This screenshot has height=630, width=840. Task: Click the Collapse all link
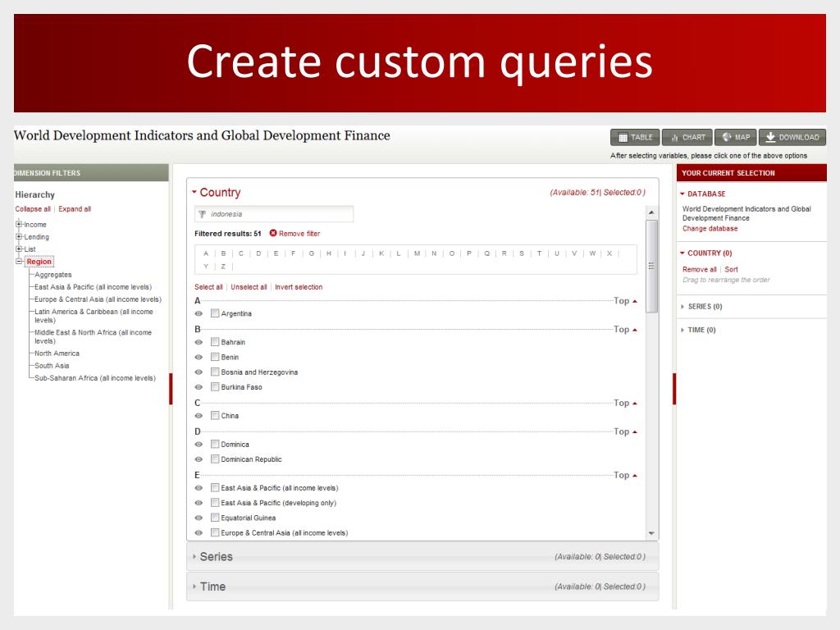33,209
